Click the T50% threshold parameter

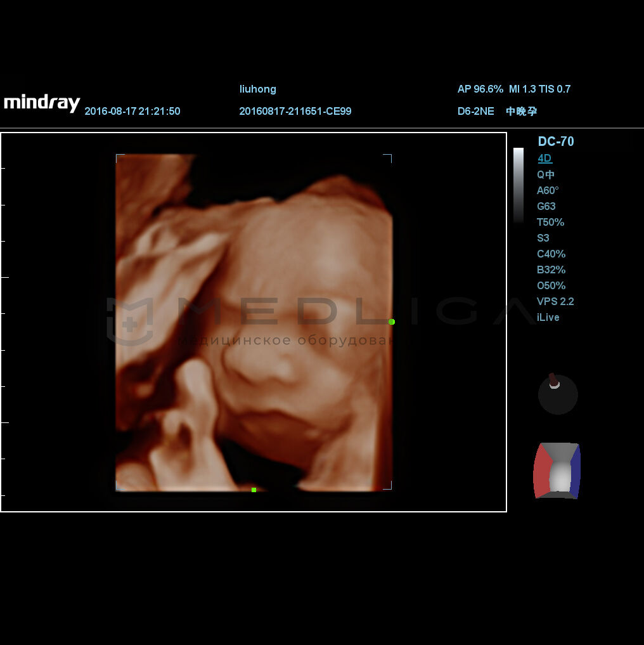click(x=550, y=223)
